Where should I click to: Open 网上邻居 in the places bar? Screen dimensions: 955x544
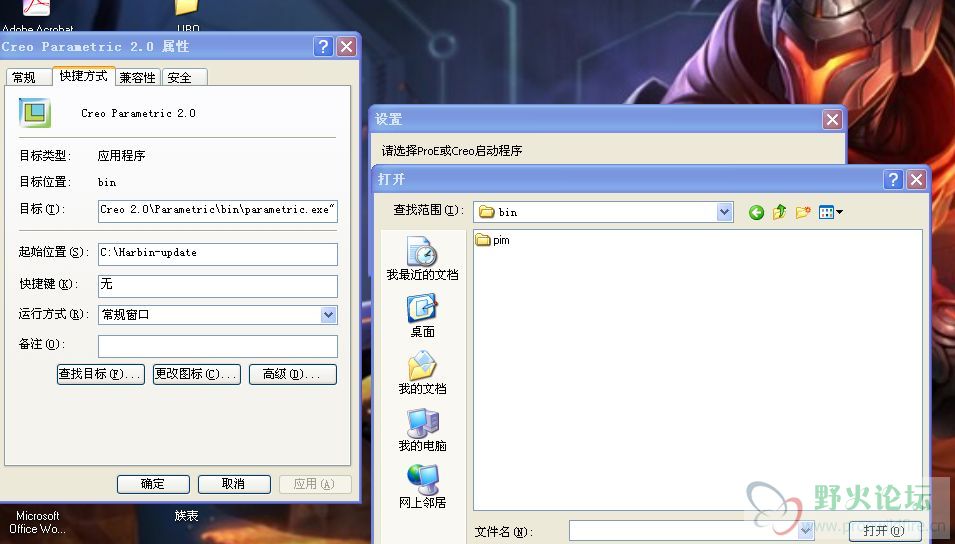coord(422,486)
